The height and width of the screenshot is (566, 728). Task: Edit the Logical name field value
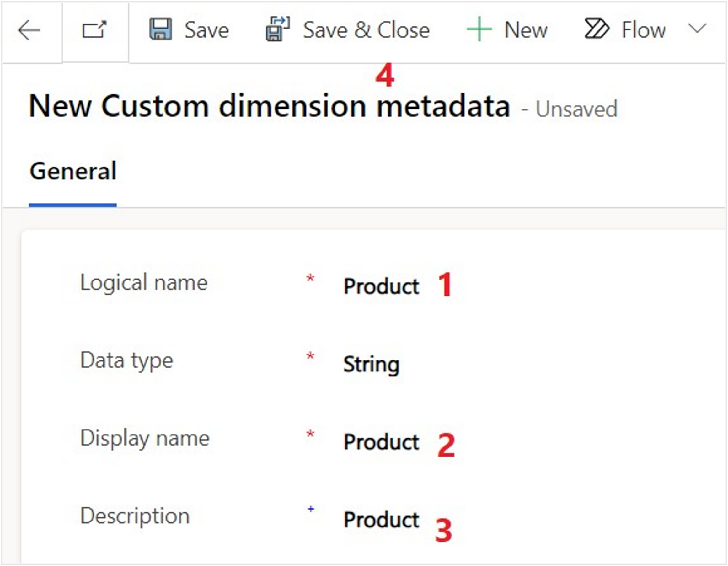point(381,286)
